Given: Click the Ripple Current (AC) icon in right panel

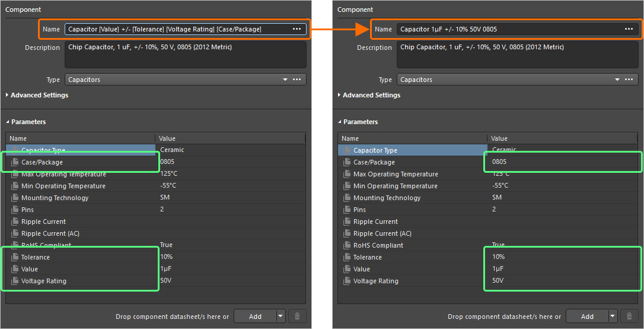Looking at the screenshot, I should (x=347, y=233).
